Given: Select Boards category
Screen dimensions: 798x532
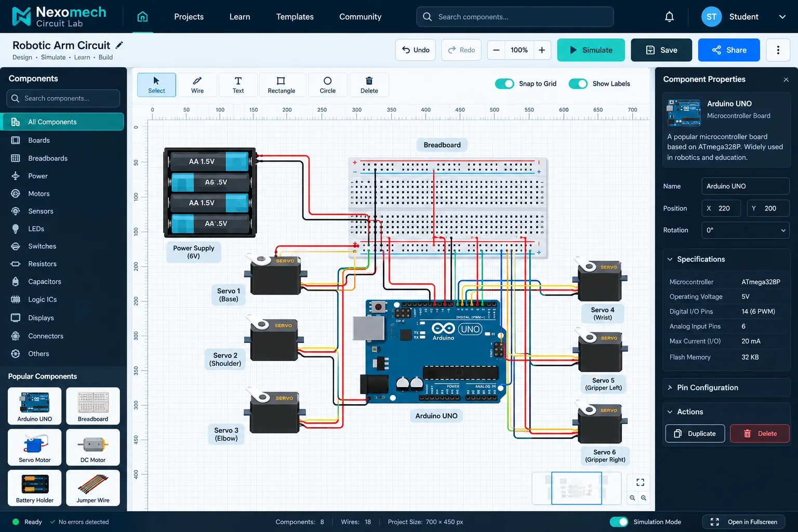Looking at the screenshot, I should click(63, 140).
